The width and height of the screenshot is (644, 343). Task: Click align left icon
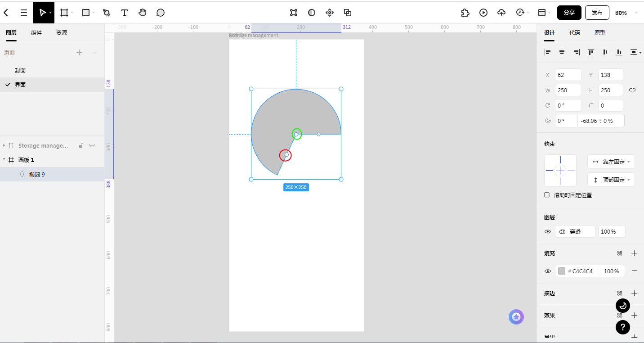coord(548,52)
